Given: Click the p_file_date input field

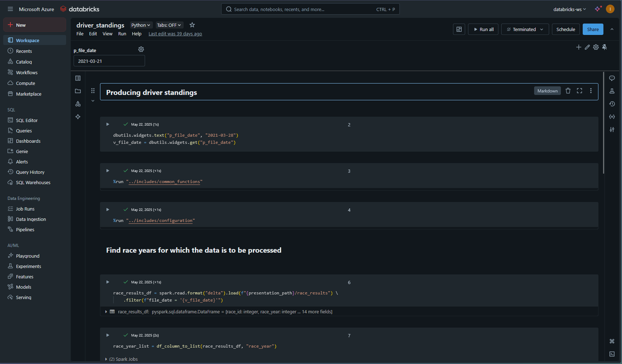Looking at the screenshot, I should [109, 61].
